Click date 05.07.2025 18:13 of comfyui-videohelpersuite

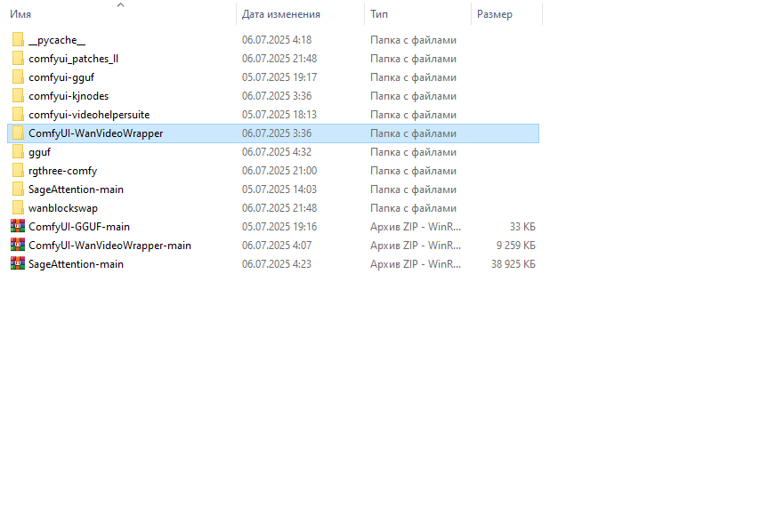279,115
